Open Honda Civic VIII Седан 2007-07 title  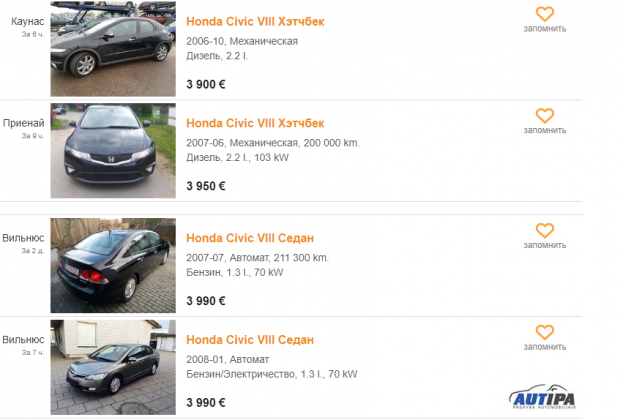pyautogui.click(x=250, y=238)
